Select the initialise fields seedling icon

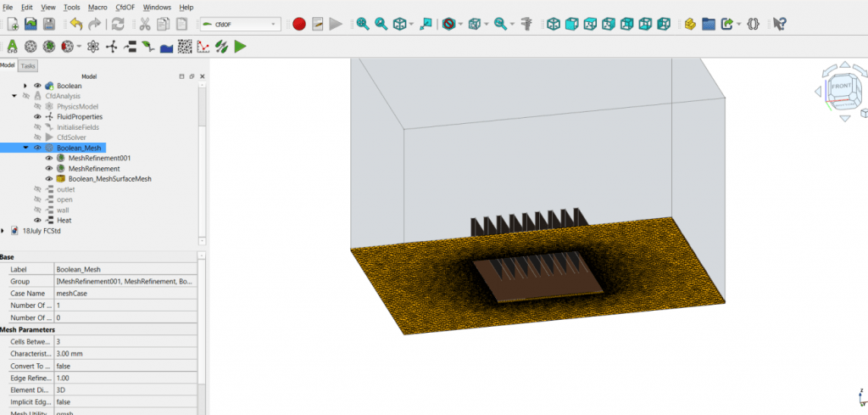click(148, 47)
